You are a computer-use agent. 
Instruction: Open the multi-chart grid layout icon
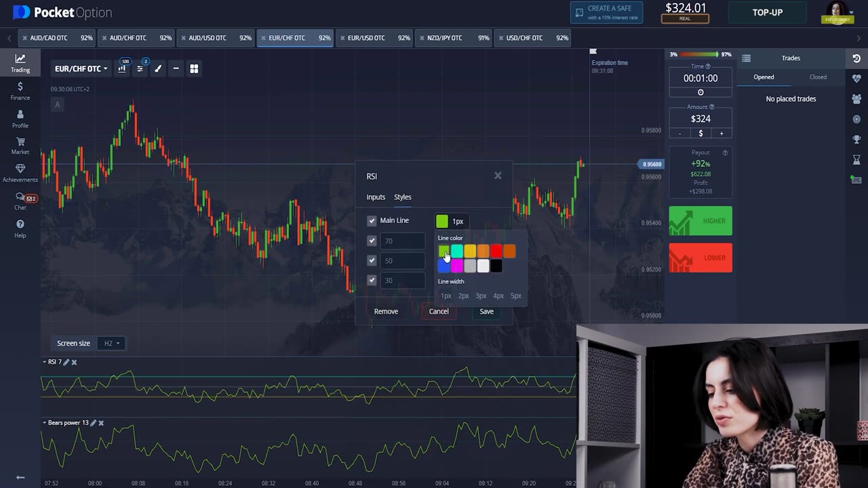pyautogui.click(x=194, y=68)
